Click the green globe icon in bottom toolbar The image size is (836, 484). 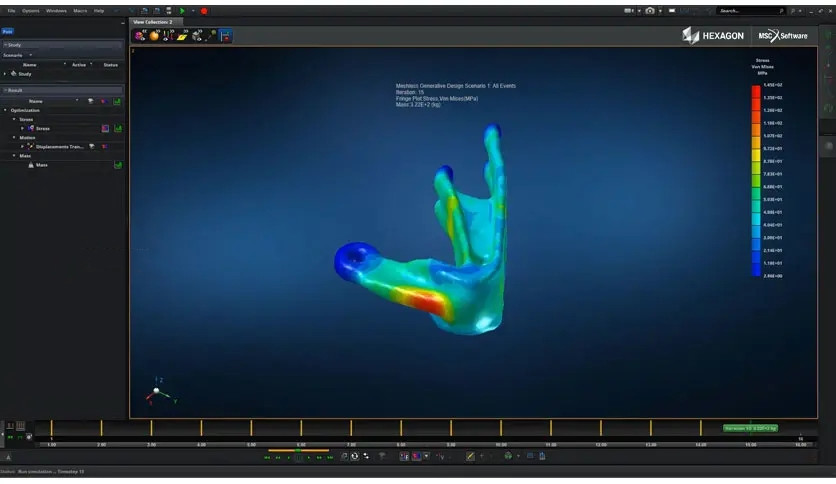tap(508, 456)
